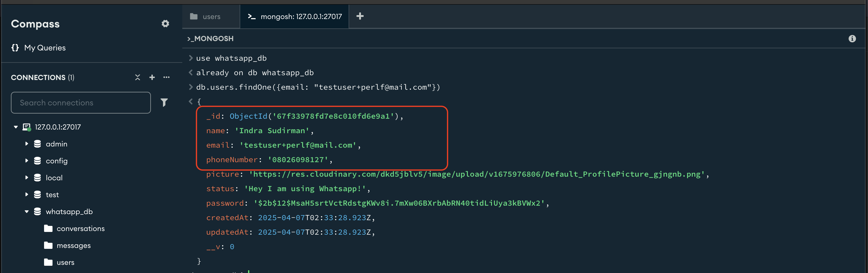The image size is (868, 273).
Task: Select the users collection under whatsapp_db
Action: pyautogui.click(x=66, y=262)
